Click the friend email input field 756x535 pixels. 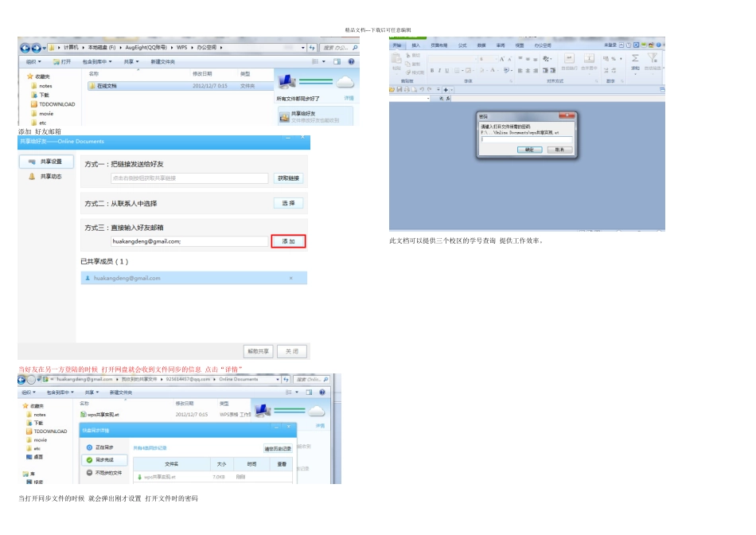(x=189, y=241)
